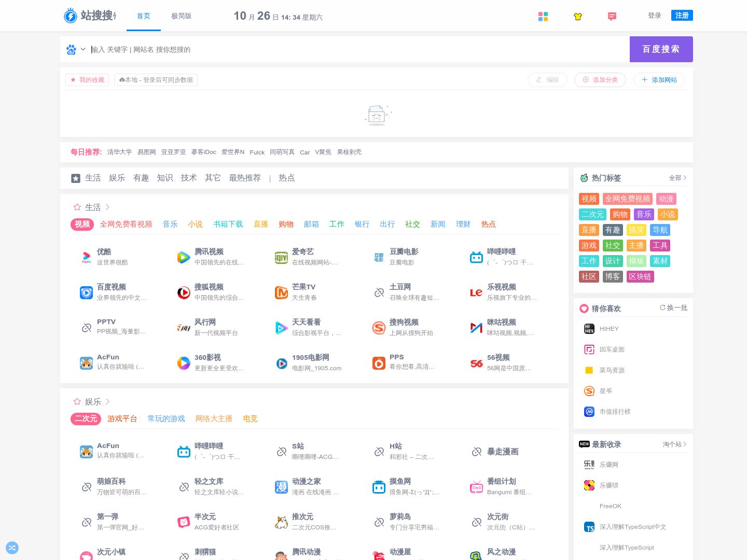Click the 编辑 button
The width and height of the screenshot is (747, 560).
click(547, 80)
